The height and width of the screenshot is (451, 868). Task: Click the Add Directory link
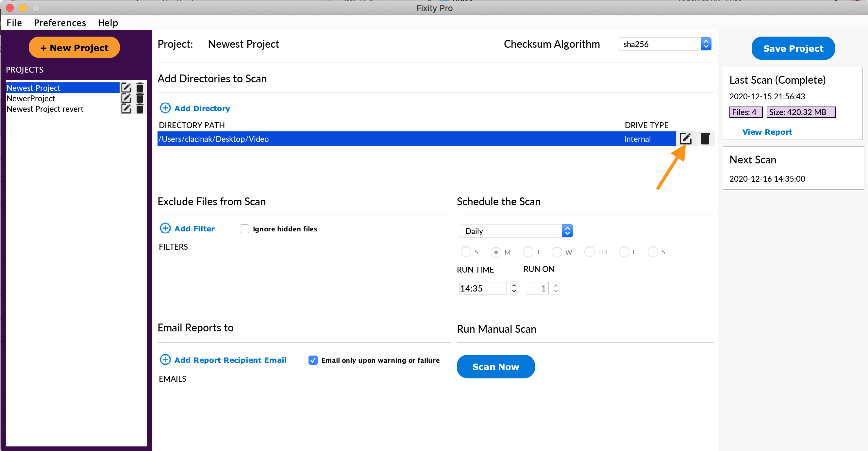(202, 108)
